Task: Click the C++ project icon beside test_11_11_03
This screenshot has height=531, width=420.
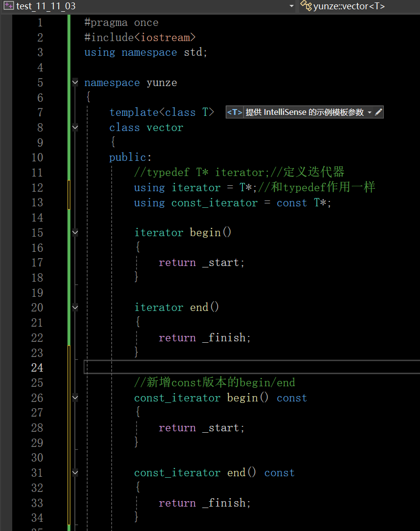Action: (9, 6)
